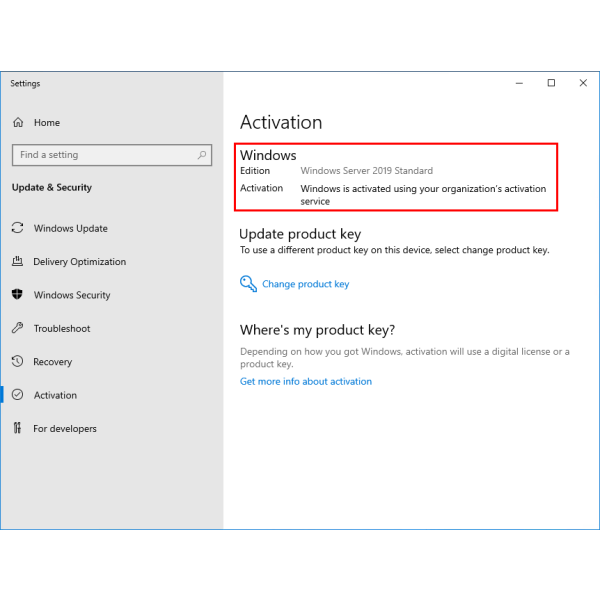Click the Home house icon
Viewport: 600px width, 600px height.
tap(18, 122)
